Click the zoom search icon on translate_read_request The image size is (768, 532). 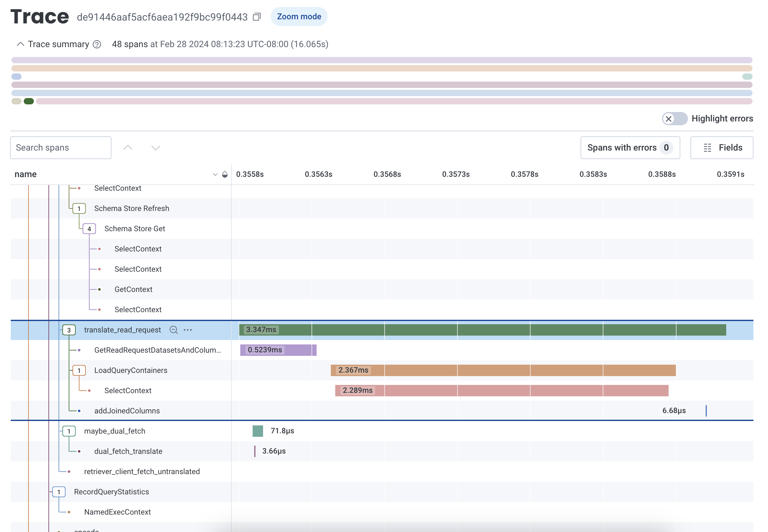[x=173, y=330]
